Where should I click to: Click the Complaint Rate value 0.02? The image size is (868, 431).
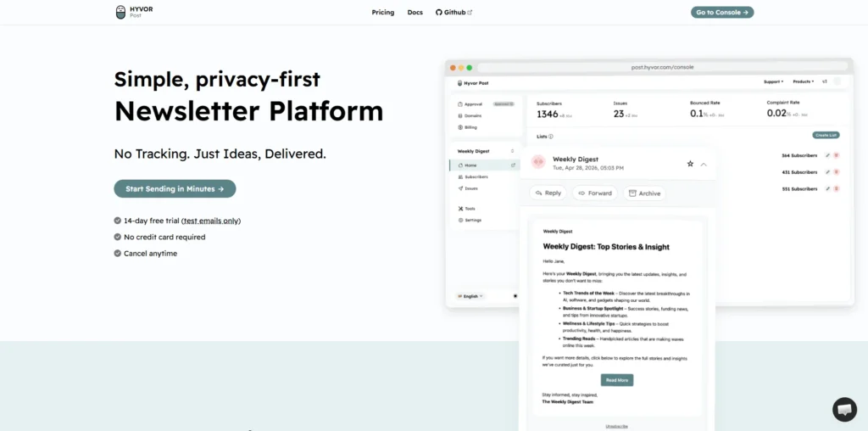click(776, 114)
